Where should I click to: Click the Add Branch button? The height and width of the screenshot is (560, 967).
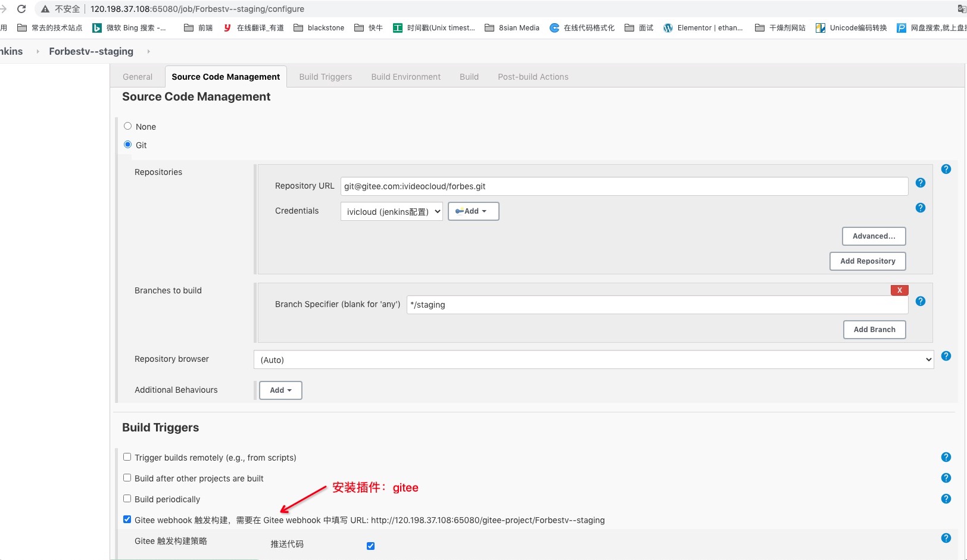point(874,330)
